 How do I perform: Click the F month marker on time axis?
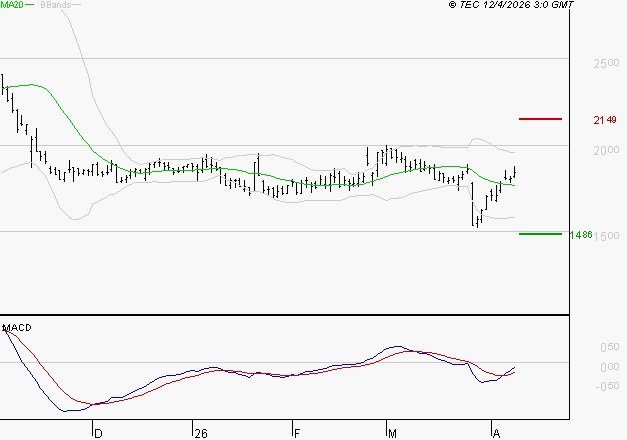(x=297, y=434)
